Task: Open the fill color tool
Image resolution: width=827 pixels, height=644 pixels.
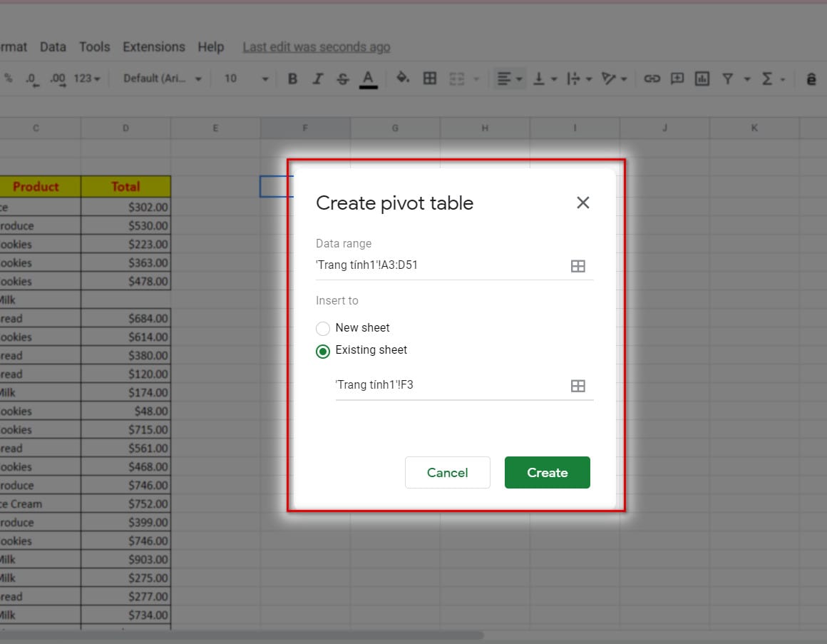Action: (403, 78)
